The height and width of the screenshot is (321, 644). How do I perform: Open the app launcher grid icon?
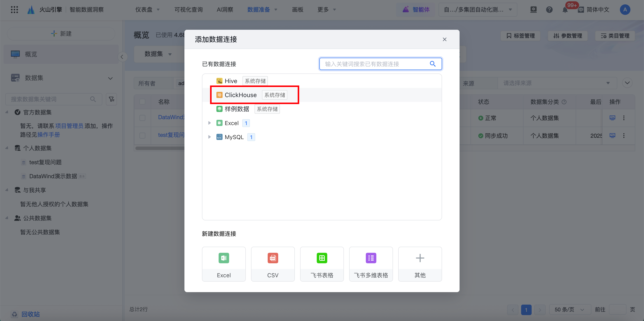(14, 10)
